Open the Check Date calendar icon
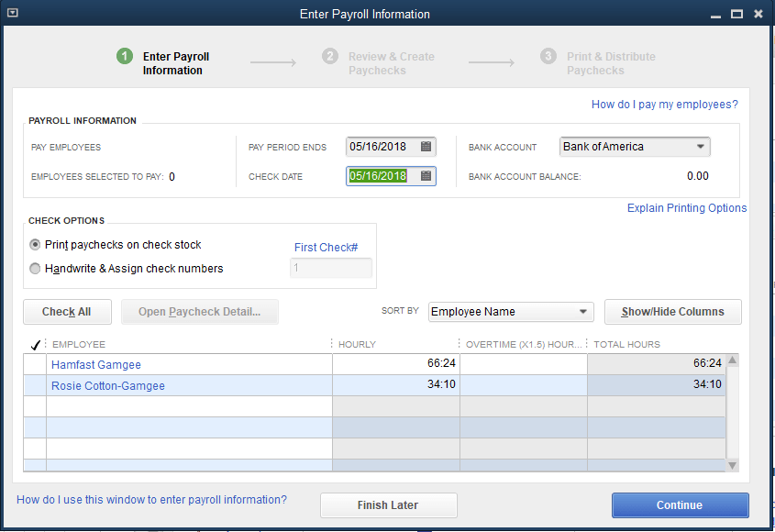Image resolution: width=775 pixels, height=532 pixels. pyautogui.click(x=425, y=176)
